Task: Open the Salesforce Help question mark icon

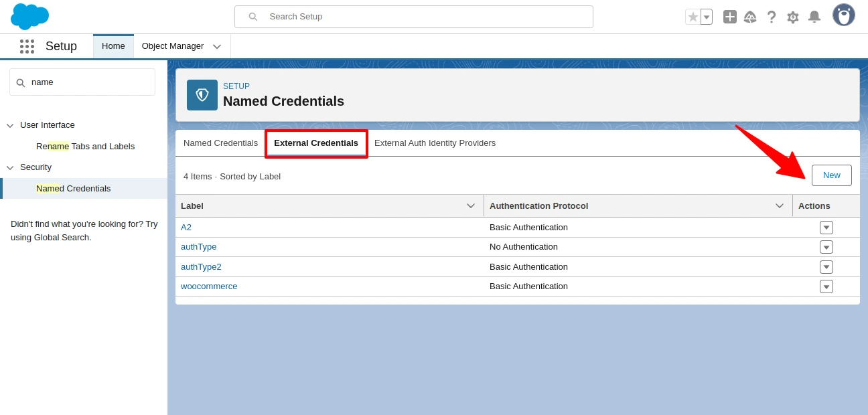Action: tap(772, 17)
